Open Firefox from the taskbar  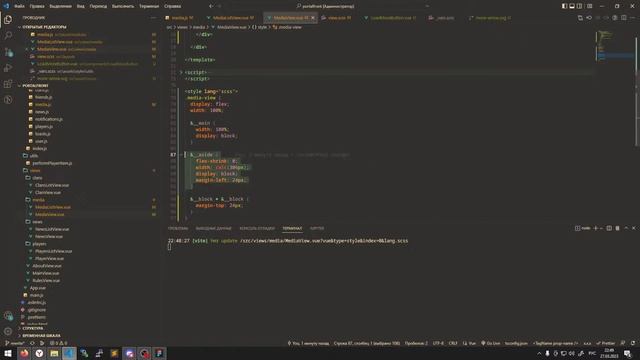[x=24, y=353]
